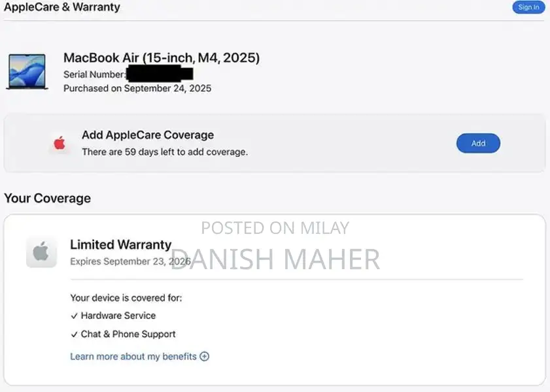Select the Chat & Phone Support item
Image resolution: width=550 pixels, height=392 pixels.
pyautogui.click(x=128, y=334)
